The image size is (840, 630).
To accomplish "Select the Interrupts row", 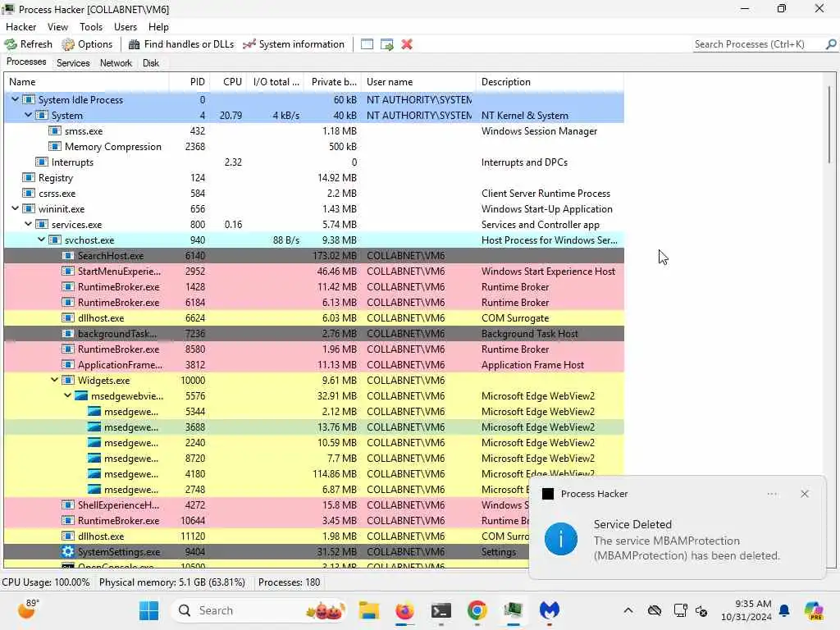I will click(x=314, y=162).
